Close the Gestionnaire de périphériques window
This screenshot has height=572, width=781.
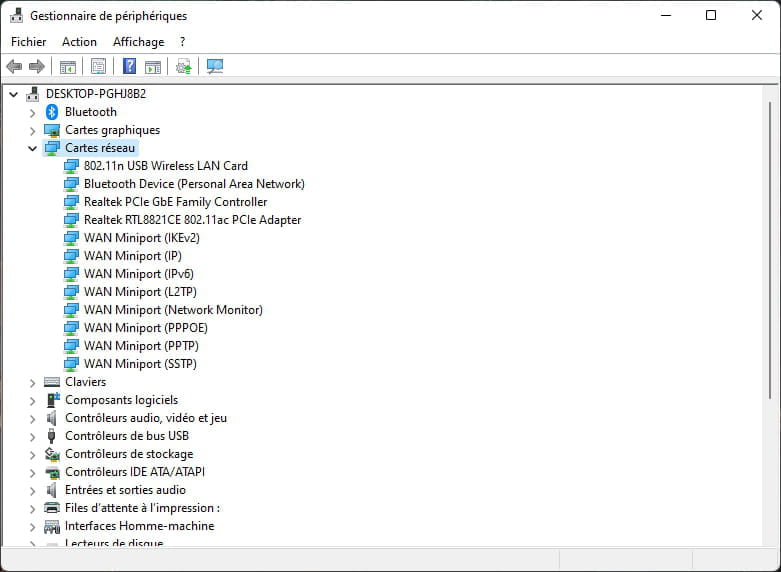tap(757, 15)
